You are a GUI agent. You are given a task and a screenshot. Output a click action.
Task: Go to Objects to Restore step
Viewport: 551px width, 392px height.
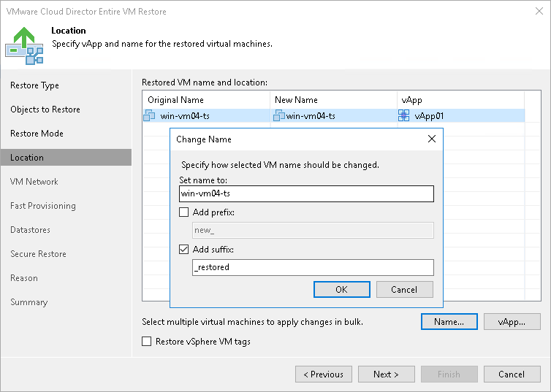pyautogui.click(x=45, y=109)
